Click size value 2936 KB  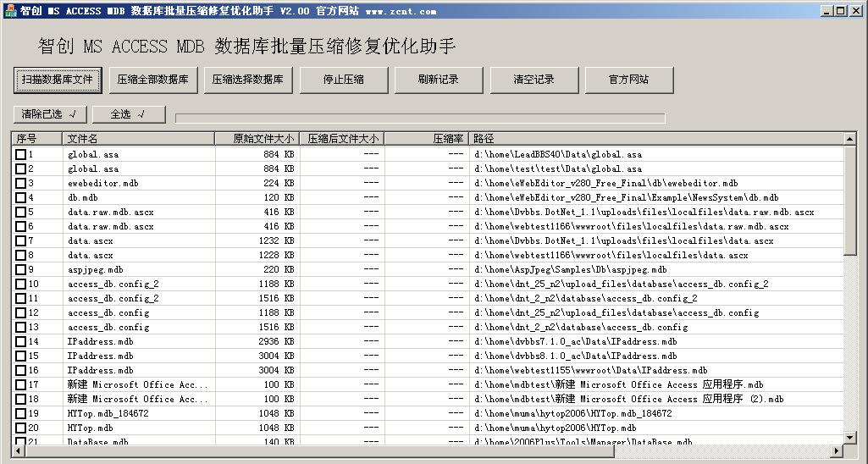276,341
